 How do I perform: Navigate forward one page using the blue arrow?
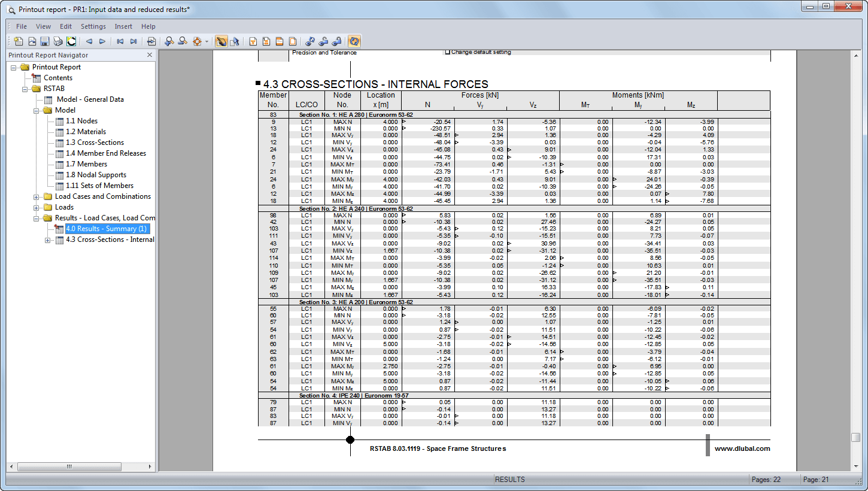(102, 41)
